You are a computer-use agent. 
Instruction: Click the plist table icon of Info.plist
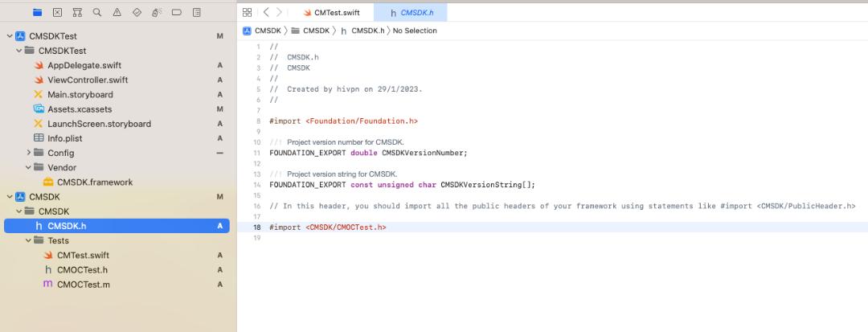(x=39, y=138)
